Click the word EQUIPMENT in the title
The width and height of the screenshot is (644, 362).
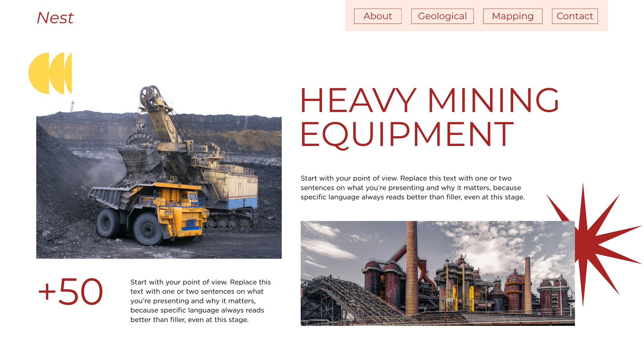click(x=407, y=134)
